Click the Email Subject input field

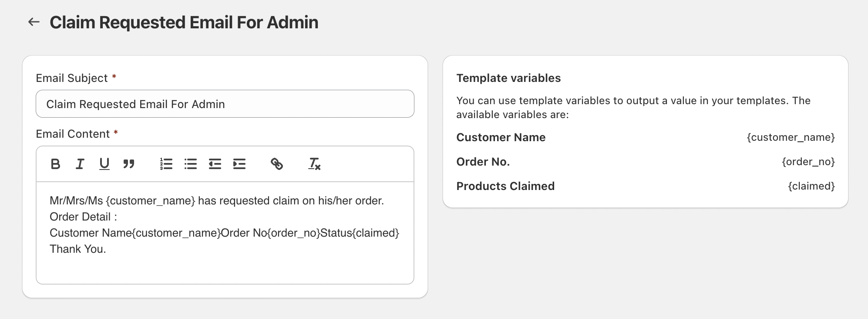pos(225,104)
